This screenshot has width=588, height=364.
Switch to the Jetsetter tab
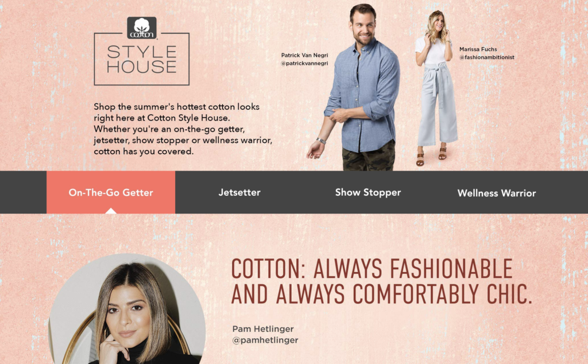239,192
